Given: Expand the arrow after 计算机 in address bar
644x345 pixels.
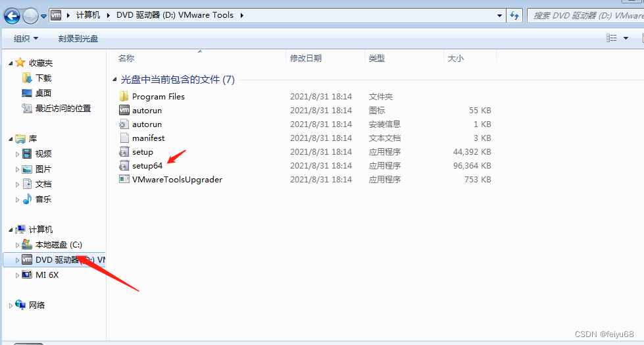Looking at the screenshot, I should [109, 15].
